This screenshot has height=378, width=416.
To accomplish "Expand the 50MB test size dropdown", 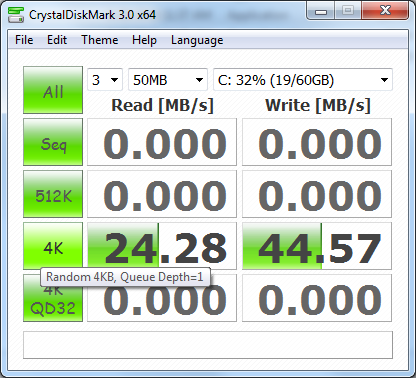I will pos(168,80).
